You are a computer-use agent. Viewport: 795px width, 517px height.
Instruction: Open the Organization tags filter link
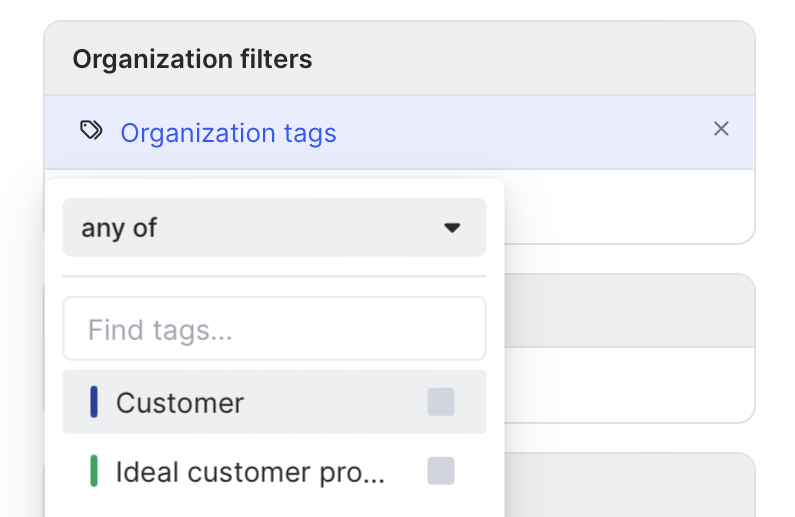[228, 133]
